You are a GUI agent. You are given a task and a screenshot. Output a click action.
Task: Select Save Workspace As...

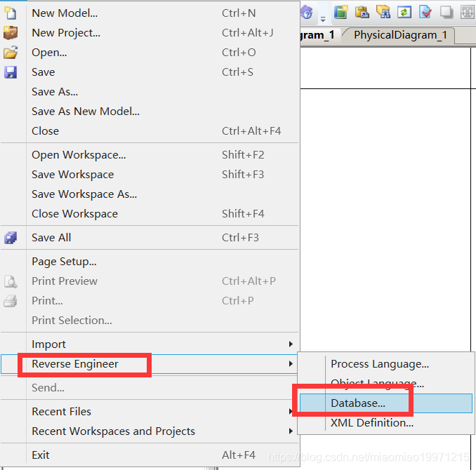point(150,194)
